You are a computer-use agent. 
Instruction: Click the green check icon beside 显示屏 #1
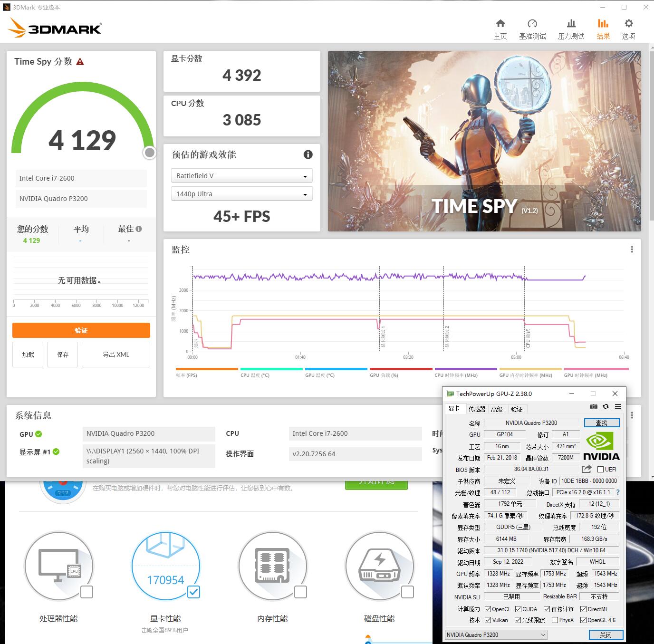[56, 452]
